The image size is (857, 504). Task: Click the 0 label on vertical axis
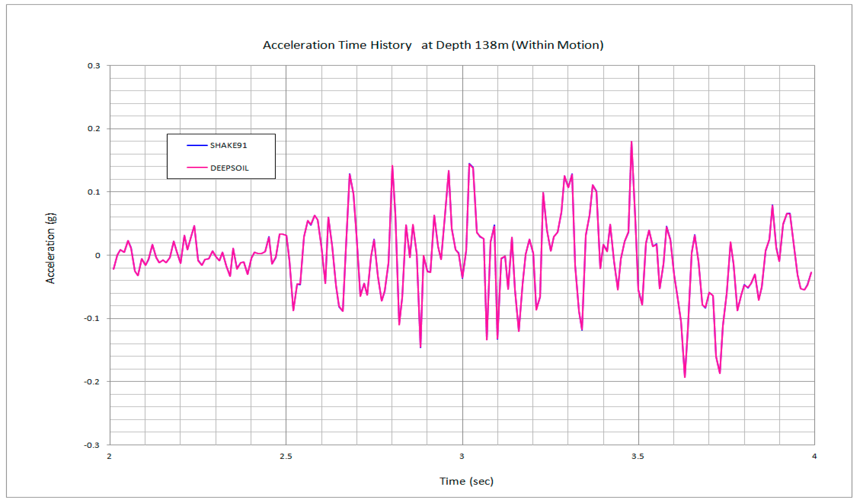click(98, 255)
